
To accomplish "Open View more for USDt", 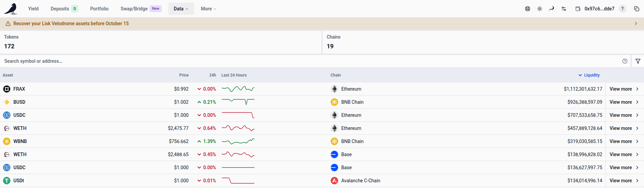I will (x=624, y=181).
